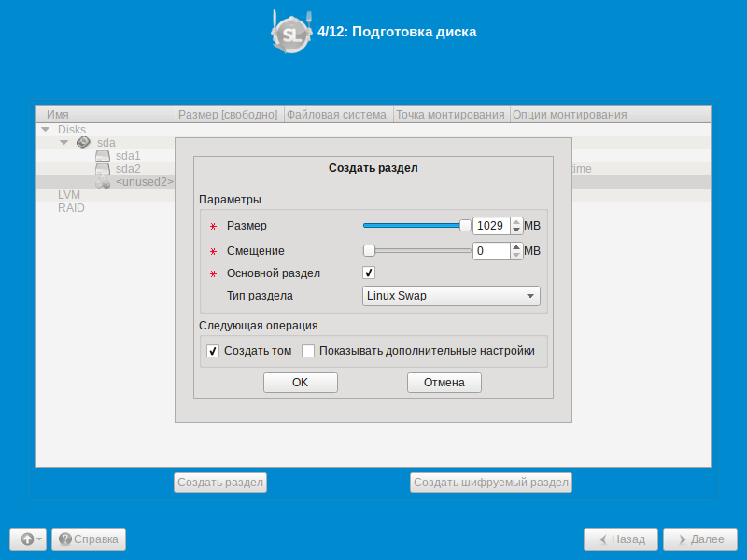Select the LVM tree item

69,195
